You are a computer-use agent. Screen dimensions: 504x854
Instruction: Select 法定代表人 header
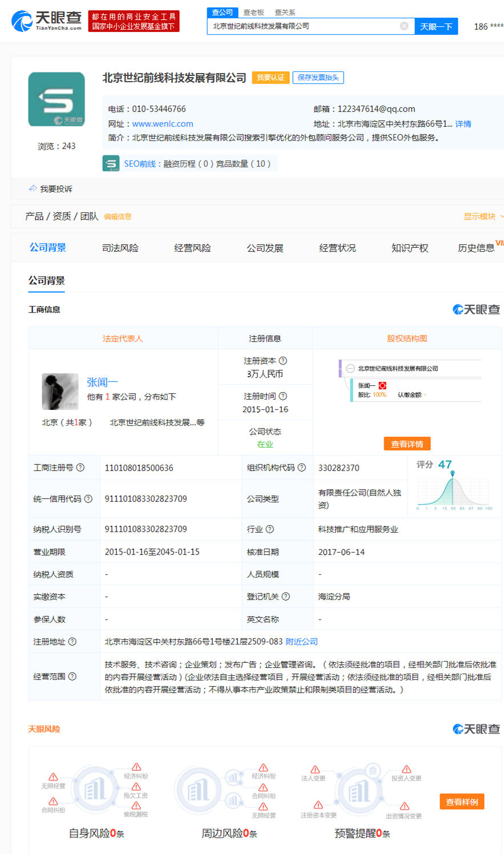(x=123, y=339)
